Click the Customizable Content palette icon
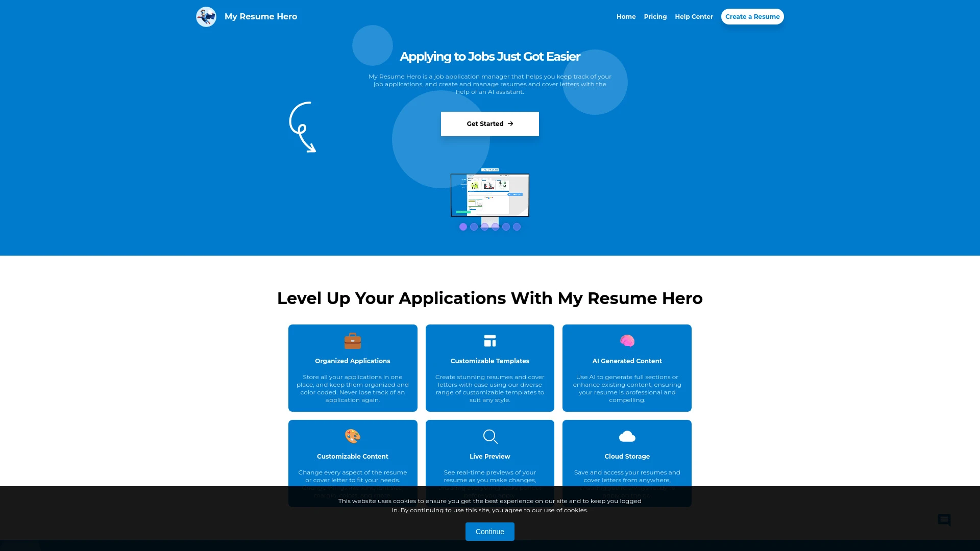This screenshot has height=551, width=980. 352,436
